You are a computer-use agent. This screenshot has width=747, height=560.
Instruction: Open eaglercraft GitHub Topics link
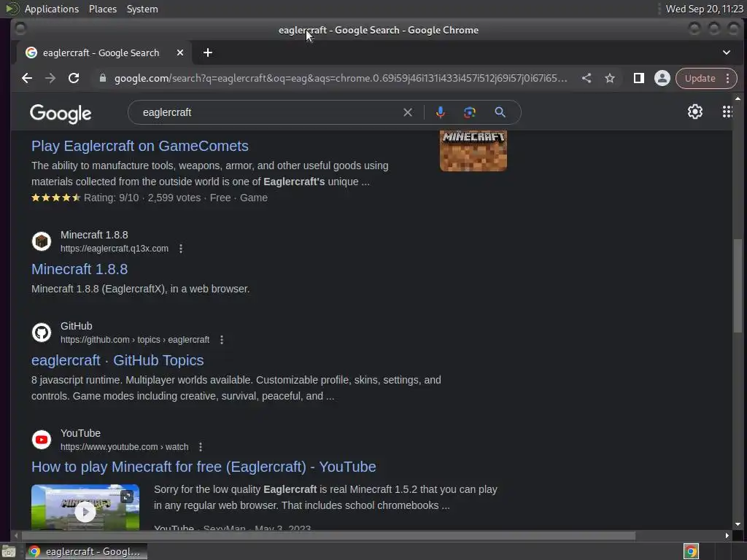[x=117, y=360]
